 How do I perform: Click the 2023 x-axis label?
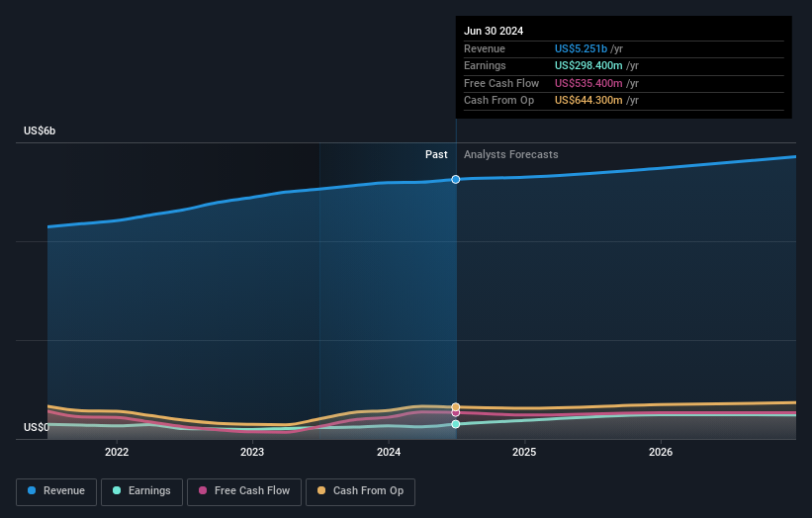pyautogui.click(x=252, y=453)
